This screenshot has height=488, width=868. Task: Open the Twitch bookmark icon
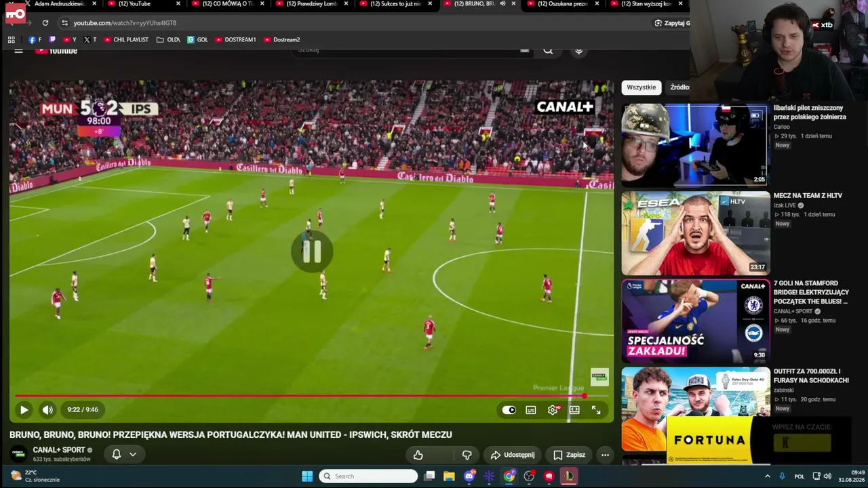(52, 40)
